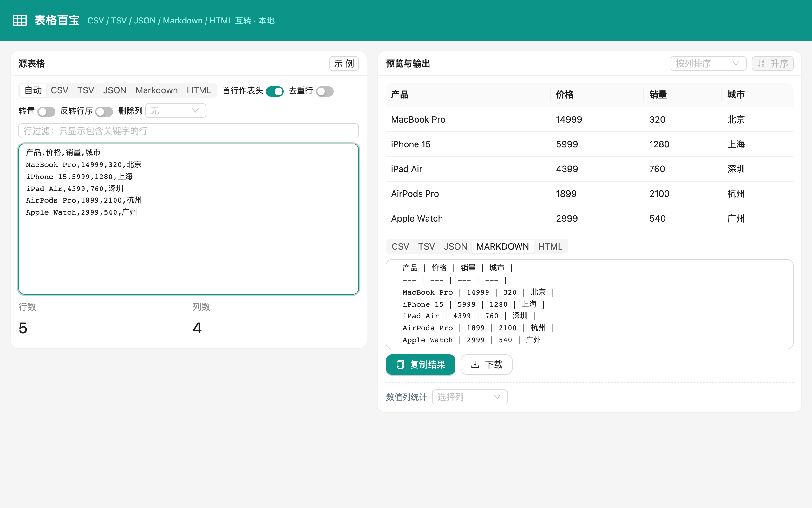Viewport: 812px width, 508px height.
Task: Enable the 反转行序 switch
Action: (x=104, y=111)
